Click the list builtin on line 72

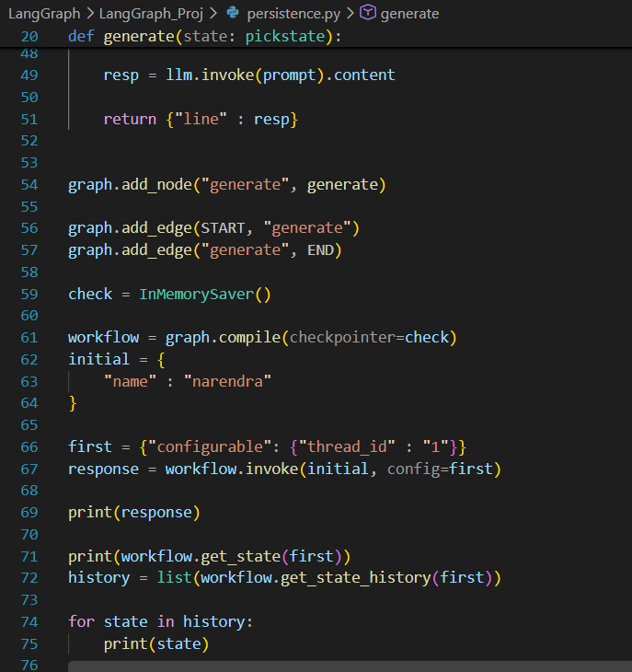point(174,578)
